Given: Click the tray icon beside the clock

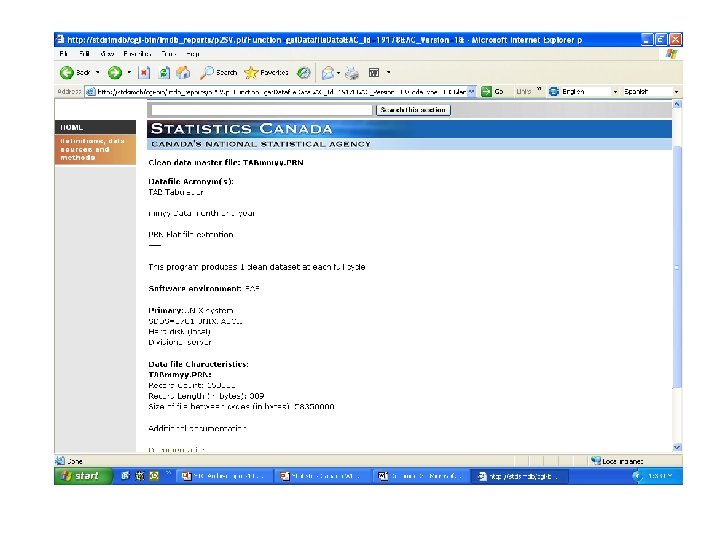Looking at the screenshot, I should pyautogui.click(x=637, y=476).
